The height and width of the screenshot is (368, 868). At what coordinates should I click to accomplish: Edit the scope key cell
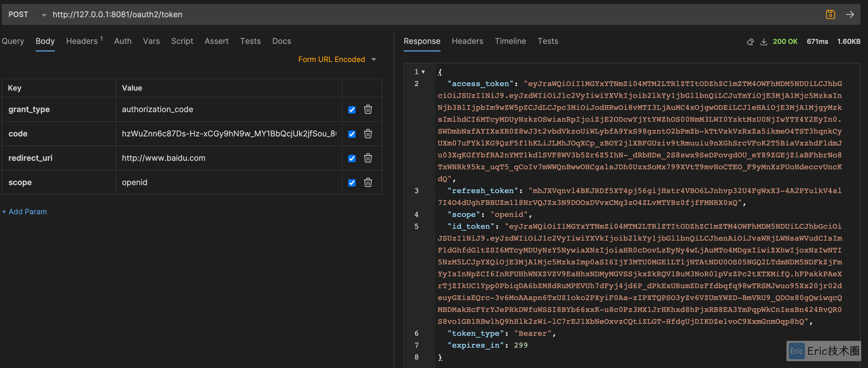coord(59,182)
